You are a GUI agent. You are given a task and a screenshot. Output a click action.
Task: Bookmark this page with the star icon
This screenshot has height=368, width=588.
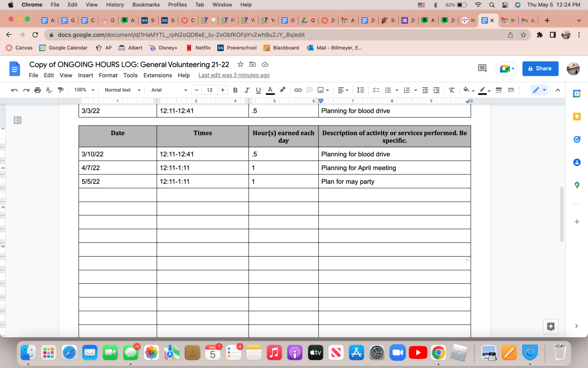click(523, 34)
